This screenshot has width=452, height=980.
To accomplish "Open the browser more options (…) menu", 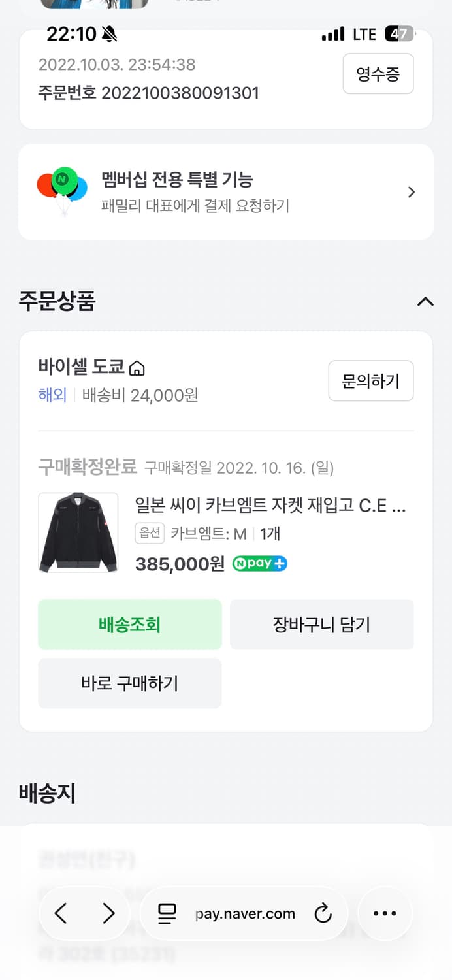I will (x=385, y=913).
